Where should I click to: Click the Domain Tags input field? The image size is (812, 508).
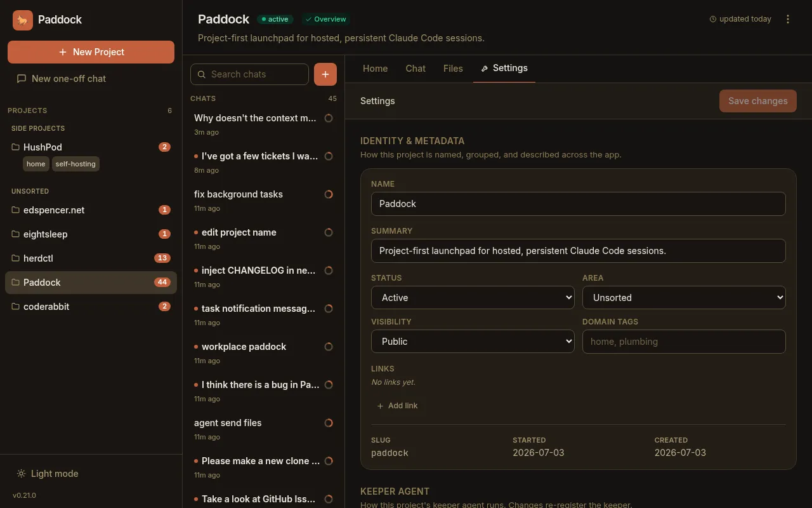point(684,342)
